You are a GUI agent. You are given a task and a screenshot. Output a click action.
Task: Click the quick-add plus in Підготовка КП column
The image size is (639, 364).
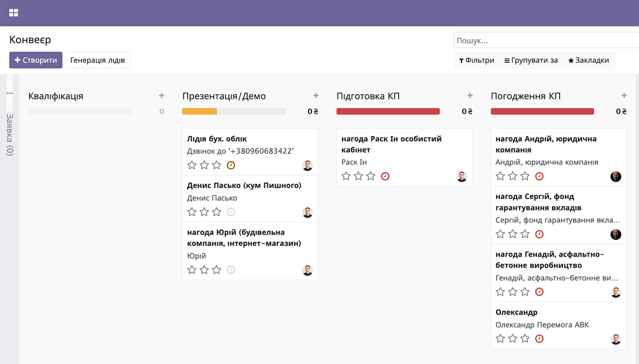click(x=470, y=95)
